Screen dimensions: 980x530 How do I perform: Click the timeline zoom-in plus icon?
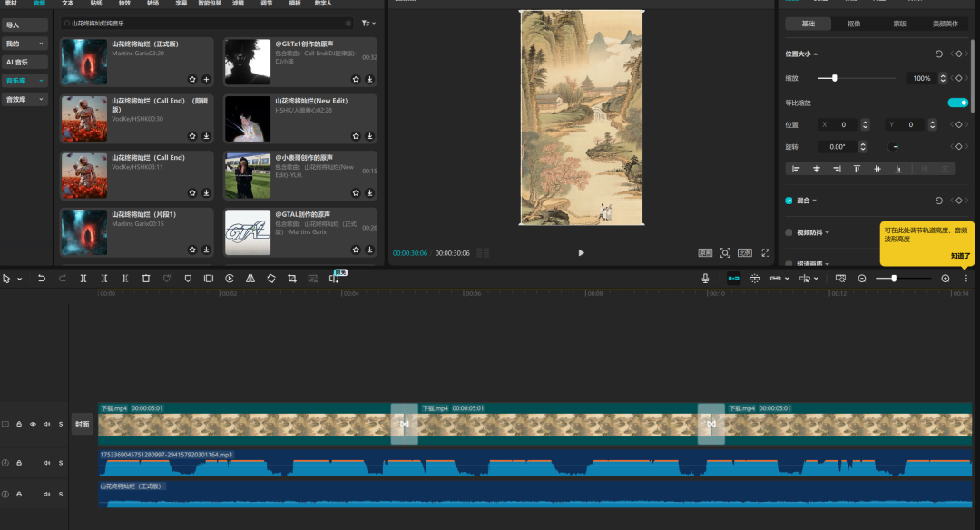click(x=945, y=279)
